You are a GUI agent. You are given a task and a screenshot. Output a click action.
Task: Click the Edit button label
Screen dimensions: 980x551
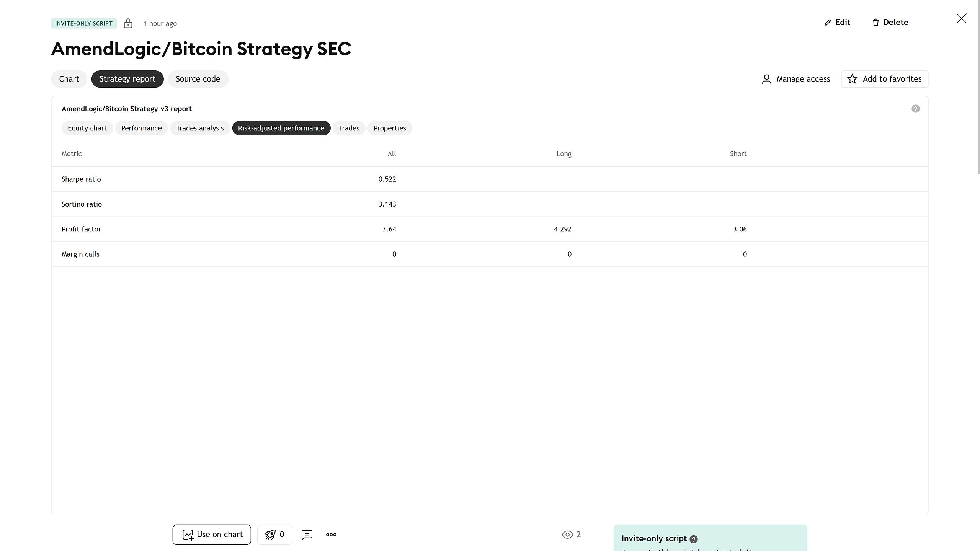(x=843, y=22)
